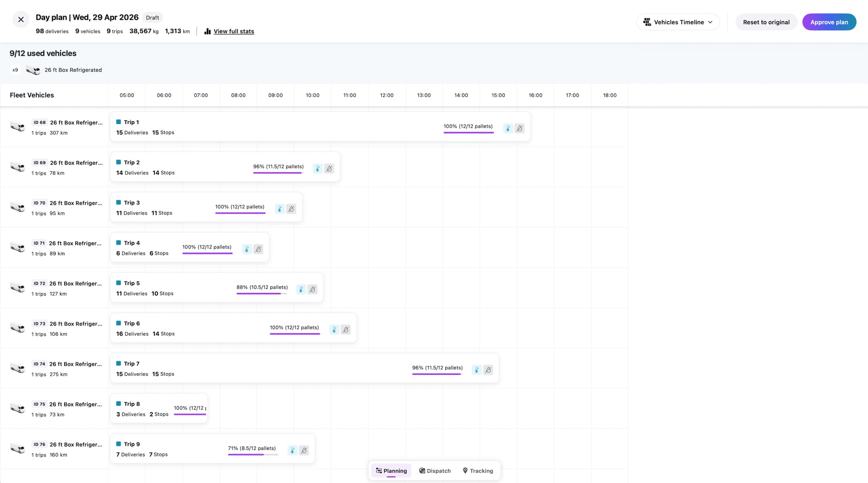Open the Vehicles Timeline dropdown

pyautogui.click(x=678, y=22)
